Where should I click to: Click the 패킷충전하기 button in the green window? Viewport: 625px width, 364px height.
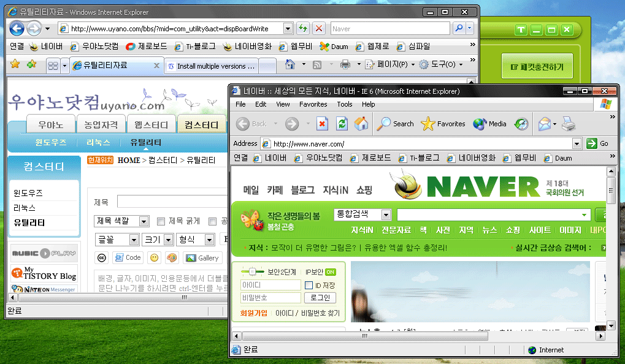pyautogui.click(x=537, y=67)
